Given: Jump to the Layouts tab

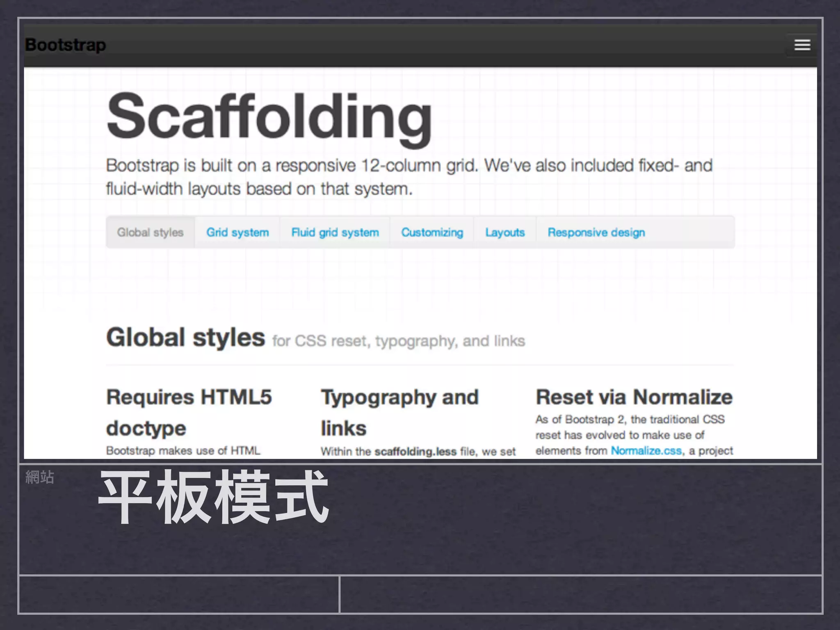Looking at the screenshot, I should click(505, 232).
